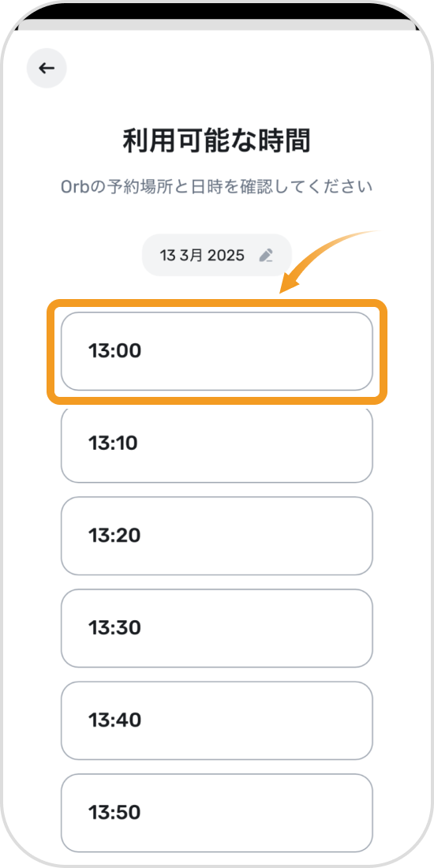Pick the 13:20 time slot
This screenshot has width=434, height=868.
point(217,536)
